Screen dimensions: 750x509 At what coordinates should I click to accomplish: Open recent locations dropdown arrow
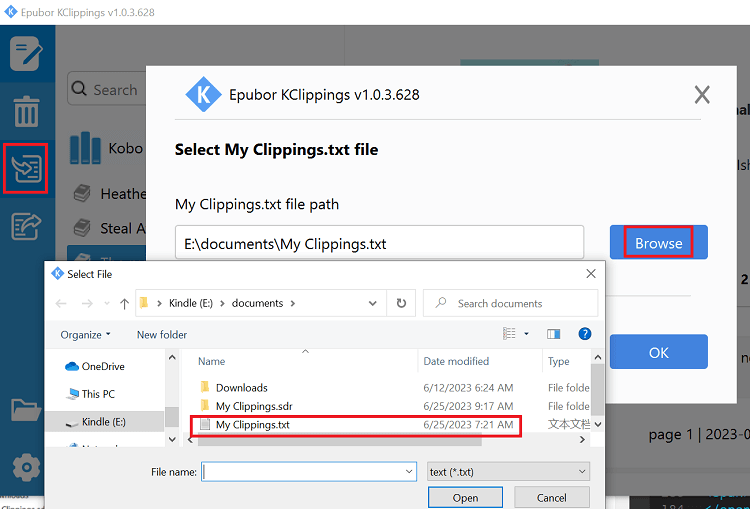[107, 303]
